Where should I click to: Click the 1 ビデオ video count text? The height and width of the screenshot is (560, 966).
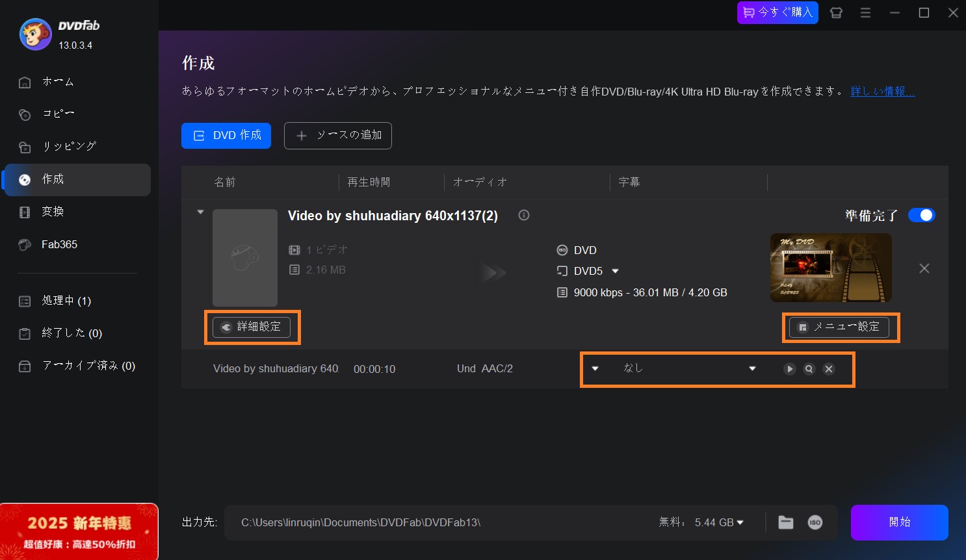[x=326, y=249]
